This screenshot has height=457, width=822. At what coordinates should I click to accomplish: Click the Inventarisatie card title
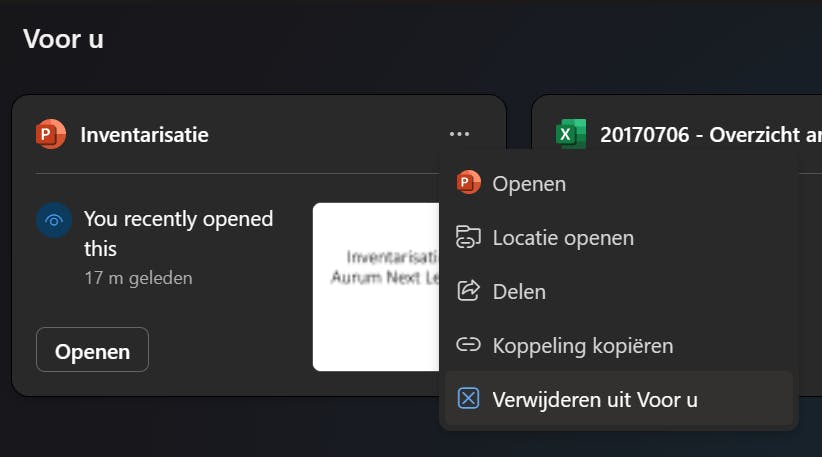[x=144, y=134]
